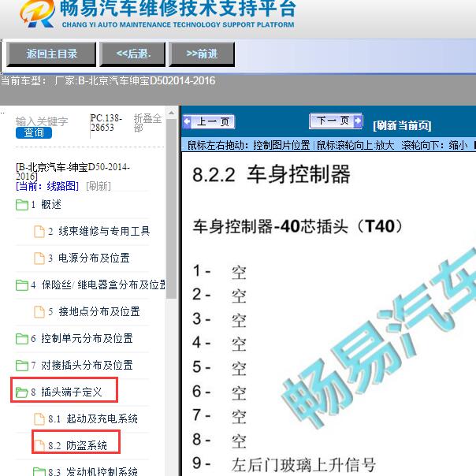Click page icon beside 3 电源分布及位置

point(39,258)
